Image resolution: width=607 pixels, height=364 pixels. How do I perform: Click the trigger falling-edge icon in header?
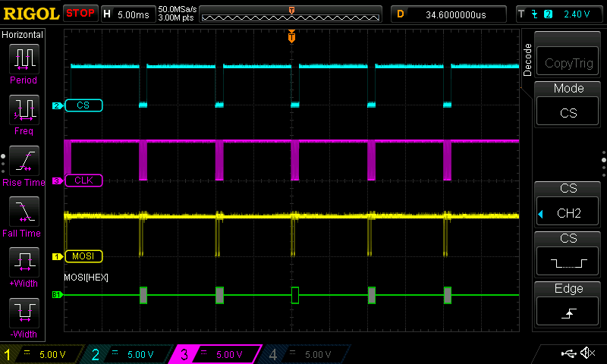click(535, 14)
